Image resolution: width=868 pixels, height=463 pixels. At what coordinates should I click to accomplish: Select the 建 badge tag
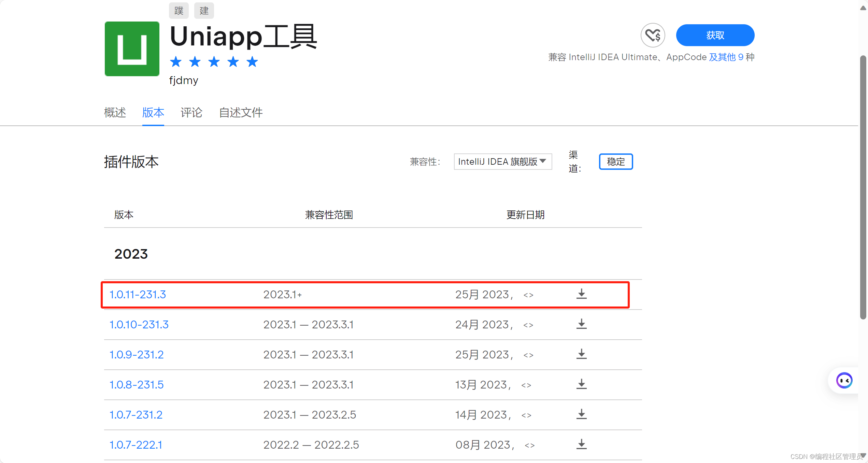[204, 10]
